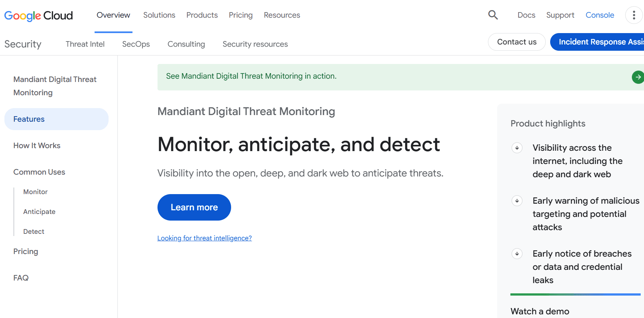Select the Anticipate sub-item
The height and width of the screenshot is (318, 644).
pos(39,212)
